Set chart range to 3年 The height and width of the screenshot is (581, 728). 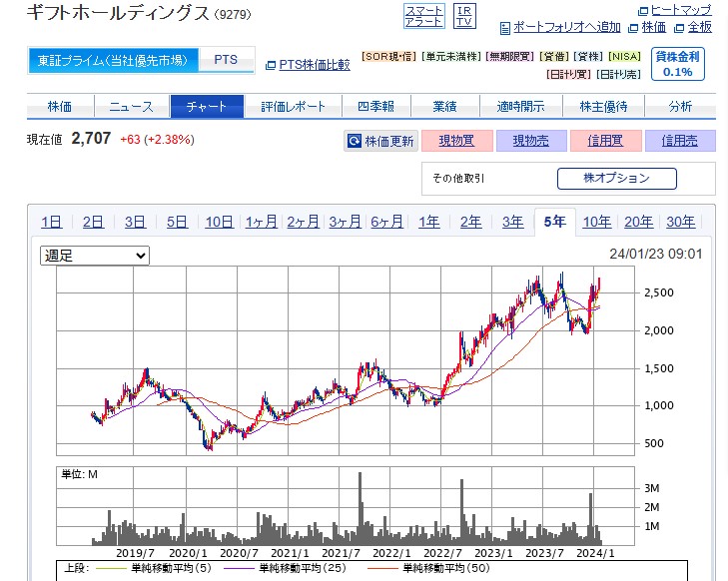pos(512,222)
